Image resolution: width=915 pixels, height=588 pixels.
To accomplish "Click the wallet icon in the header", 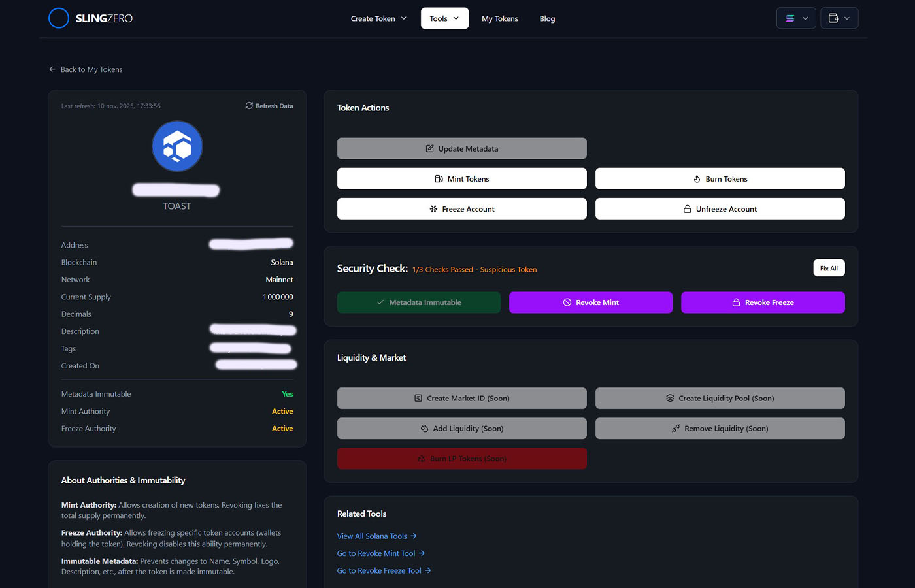I will tap(834, 18).
